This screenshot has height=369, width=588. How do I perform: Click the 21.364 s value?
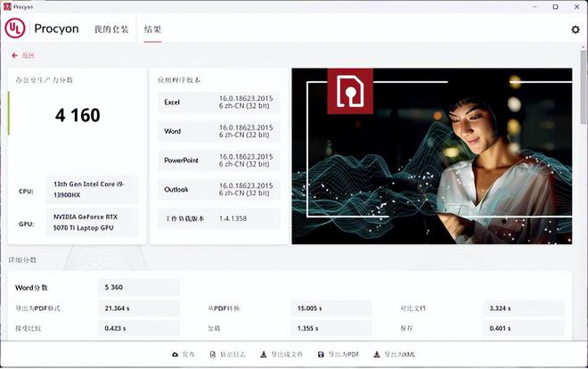tap(139, 308)
